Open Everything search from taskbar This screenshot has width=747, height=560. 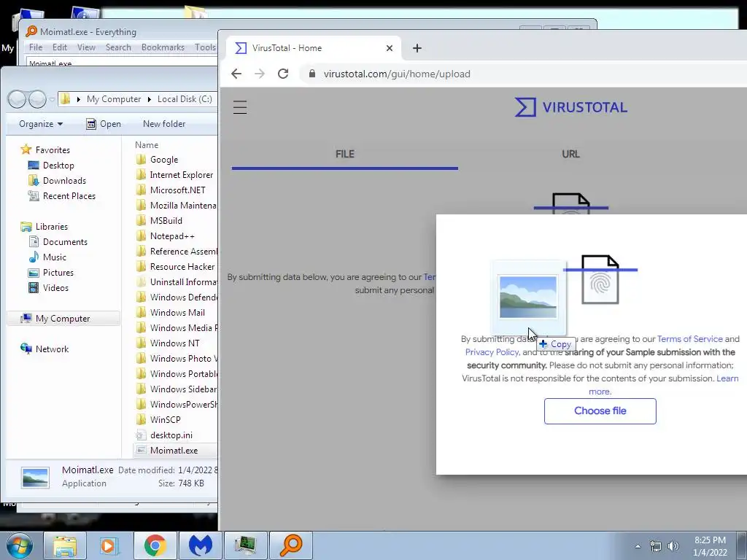pos(291,545)
